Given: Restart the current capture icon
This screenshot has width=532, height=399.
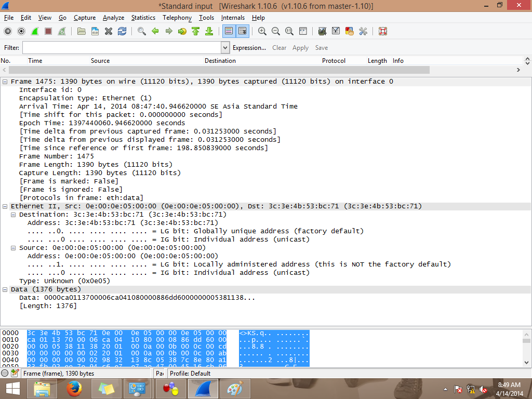Looking at the screenshot, I should coord(62,31).
